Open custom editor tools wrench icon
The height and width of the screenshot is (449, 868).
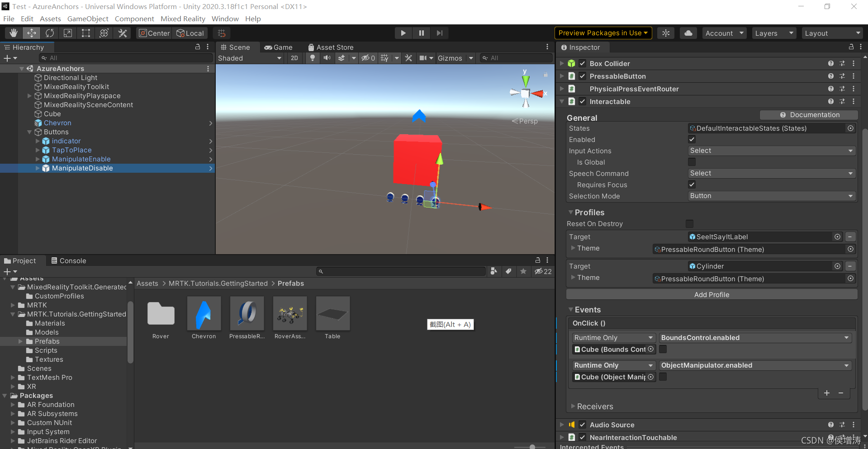point(123,33)
